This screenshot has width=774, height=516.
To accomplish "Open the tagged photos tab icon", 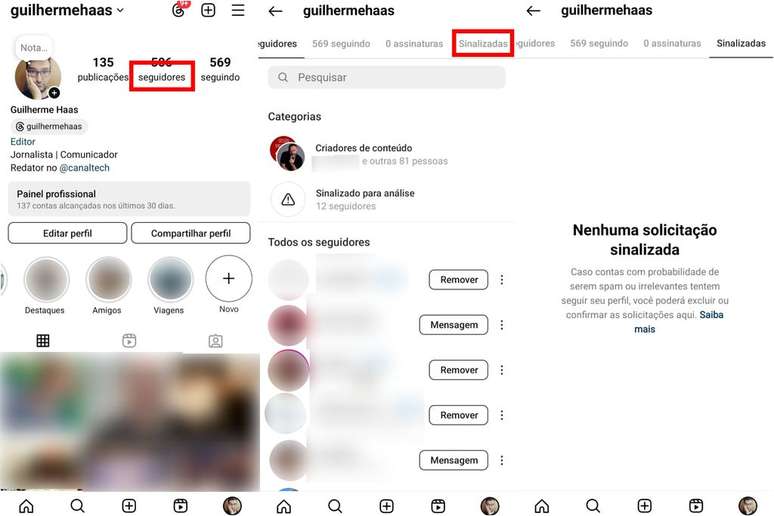I will click(x=216, y=341).
